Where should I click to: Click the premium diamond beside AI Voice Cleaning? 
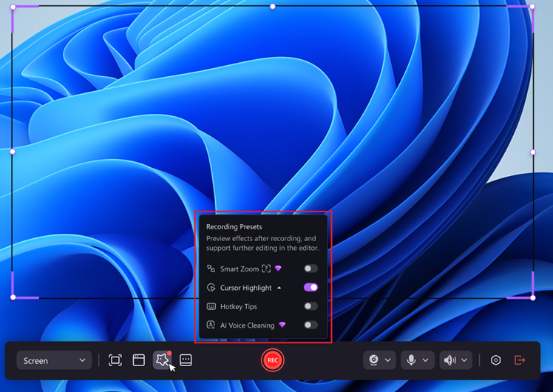point(282,325)
